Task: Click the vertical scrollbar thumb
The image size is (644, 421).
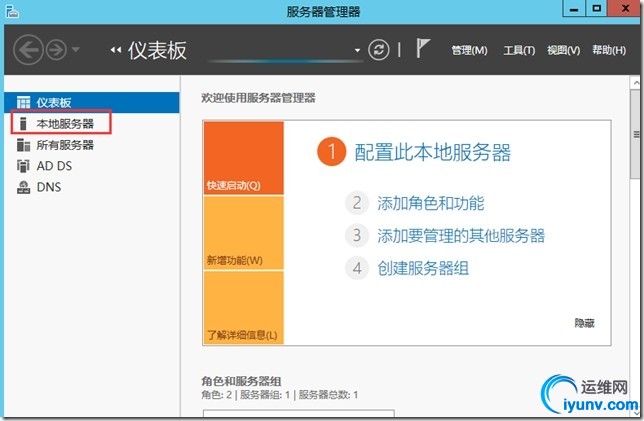Action: [636, 134]
